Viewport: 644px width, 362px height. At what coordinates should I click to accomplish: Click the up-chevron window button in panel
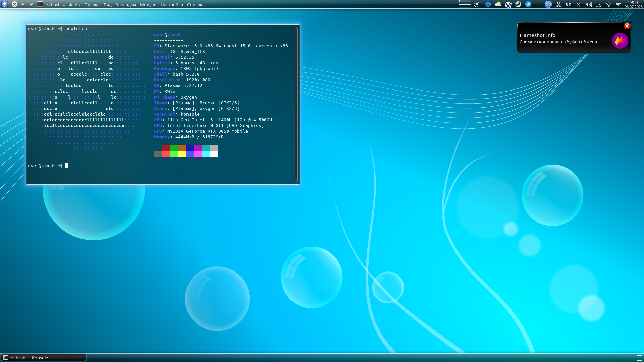point(23,4)
